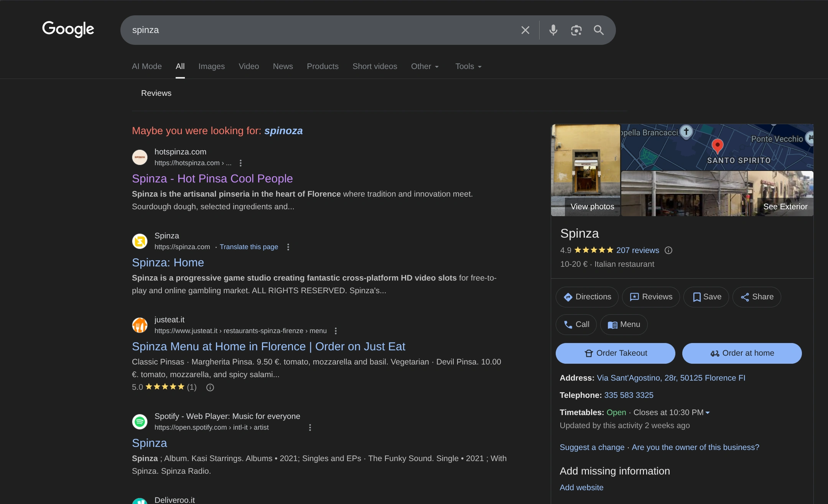
Task: Click the Google logo
Action: [68, 29]
